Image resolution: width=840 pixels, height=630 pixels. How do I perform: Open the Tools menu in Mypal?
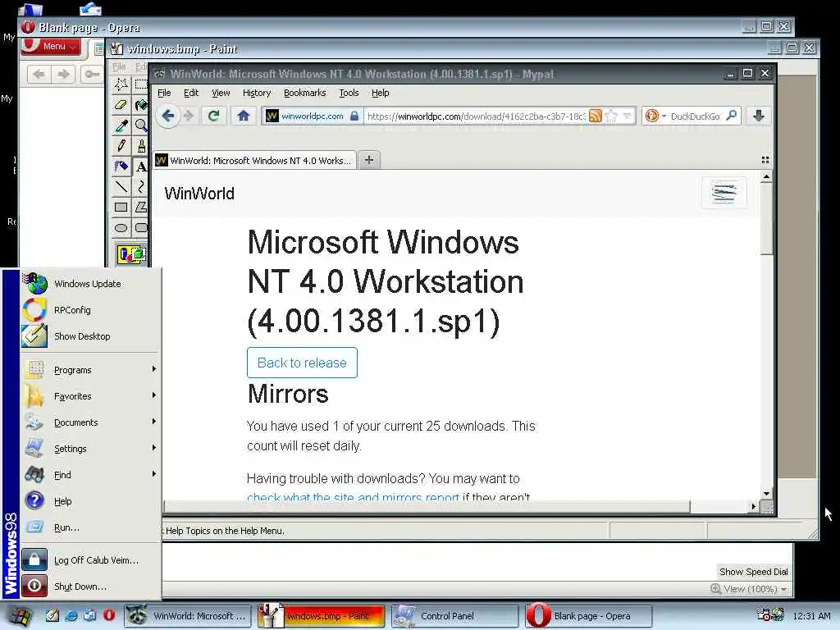pyautogui.click(x=349, y=93)
